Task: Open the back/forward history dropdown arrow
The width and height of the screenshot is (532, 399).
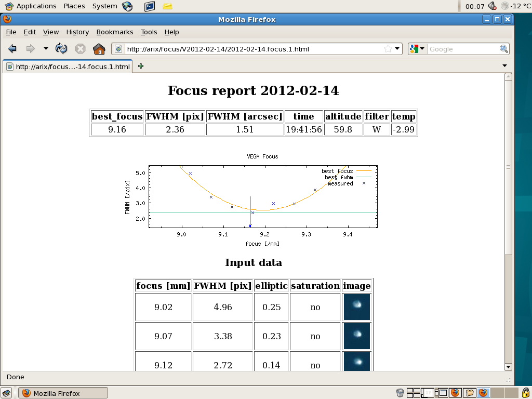Action: [x=46, y=49]
